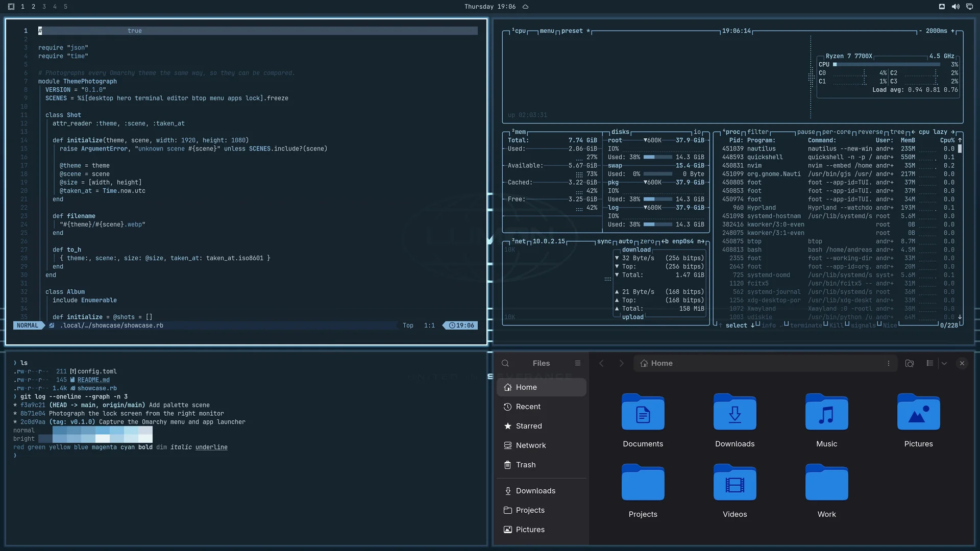Open btop menu option
980x551 pixels.
coord(547,31)
